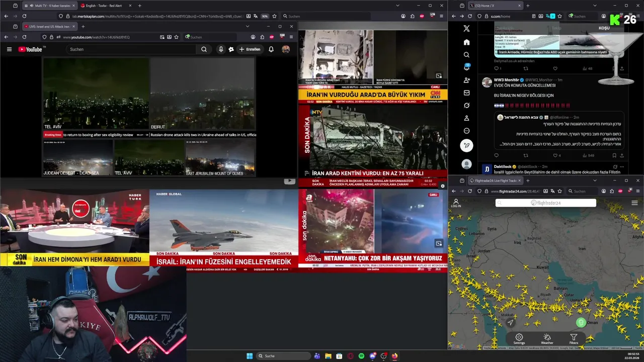
Task: Activate YouTube voice search microphone
Action: click(x=221, y=49)
